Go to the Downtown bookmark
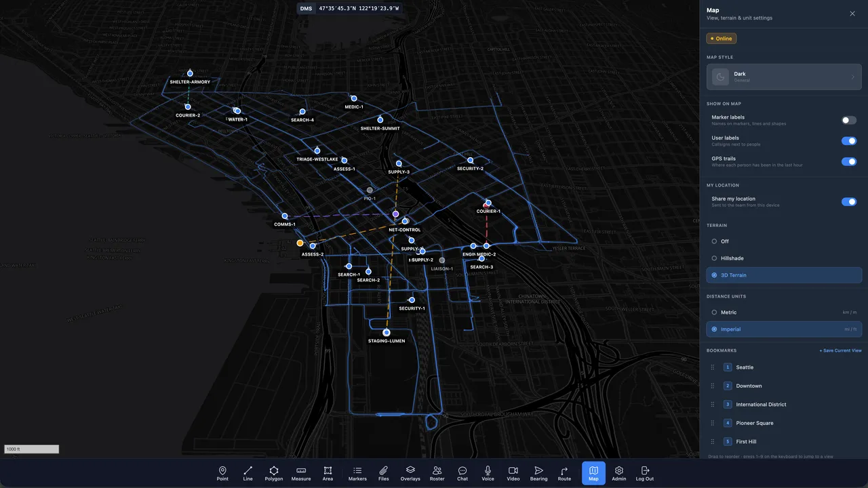Viewport: 868px width, 488px height. (785, 386)
